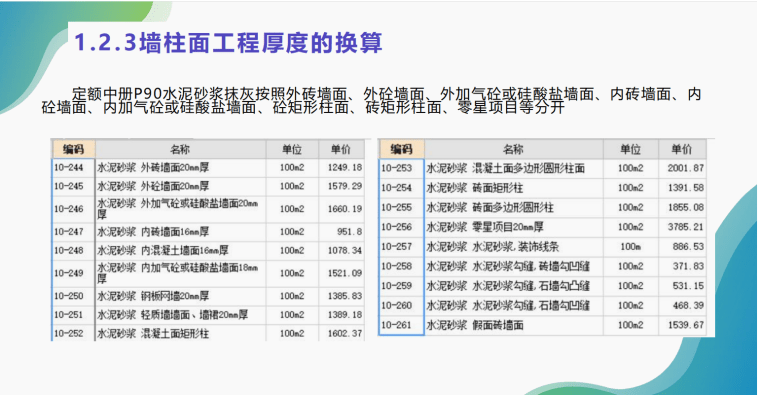760x395 pixels.
Task: Select unit cell 100m in row 10-257
Action: (x=631, y=246)
